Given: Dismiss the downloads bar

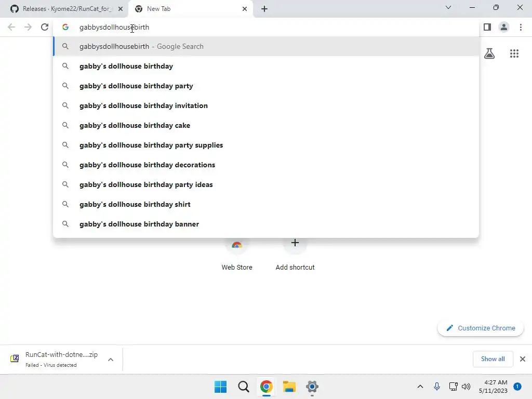Looking at the screenshot, I should [x=523, y=358].
